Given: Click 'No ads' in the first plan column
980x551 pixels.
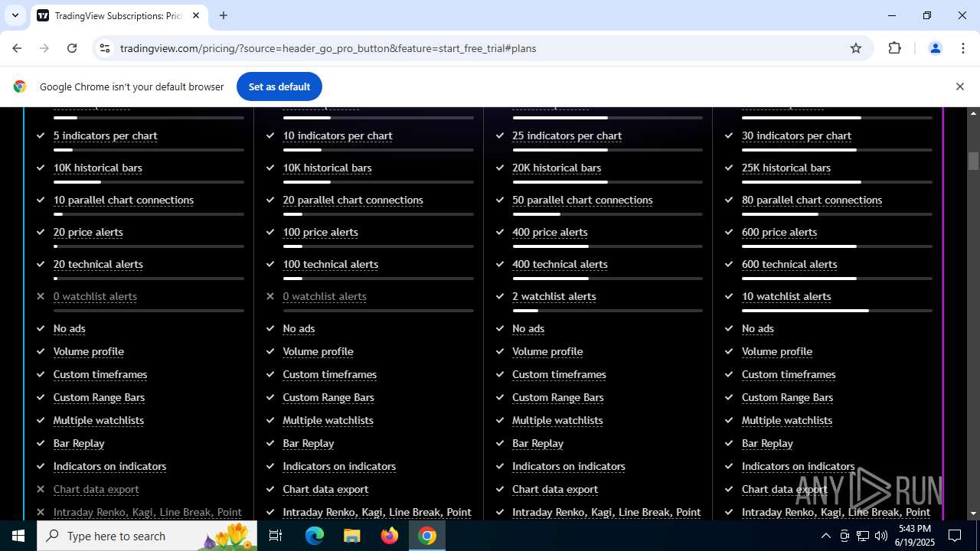Looking at the screenshot, I should 69,328.
